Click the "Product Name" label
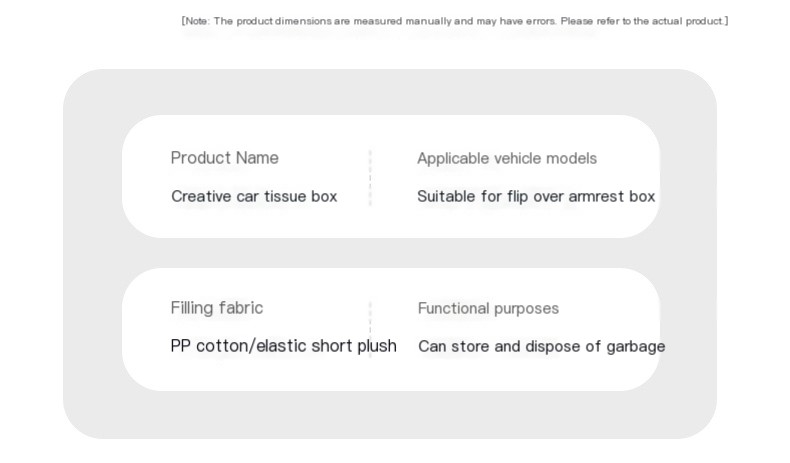790x463 pixels. [x=225, y=158]
